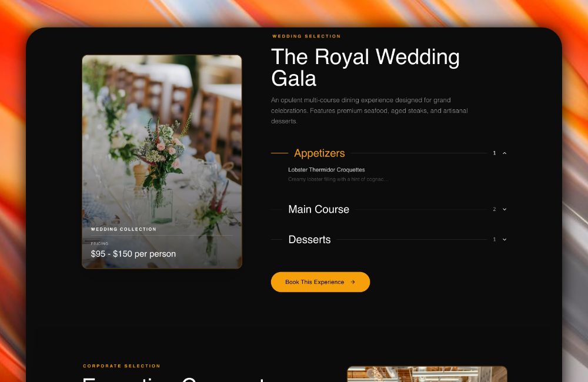Click the Book This Experience button
Image resolution: width=588 pixels, height=382 pixels.
pos(320,282)
